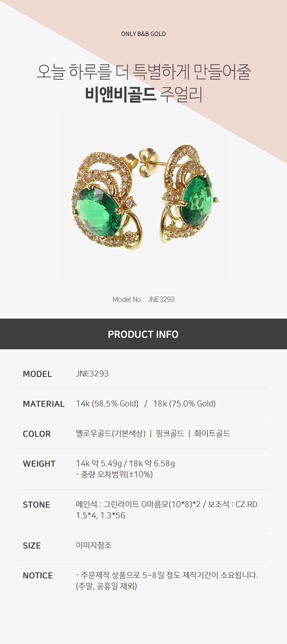Select 화이트골드 color option
The height and width of the screenshot is (644, 287).
[212, 433]
